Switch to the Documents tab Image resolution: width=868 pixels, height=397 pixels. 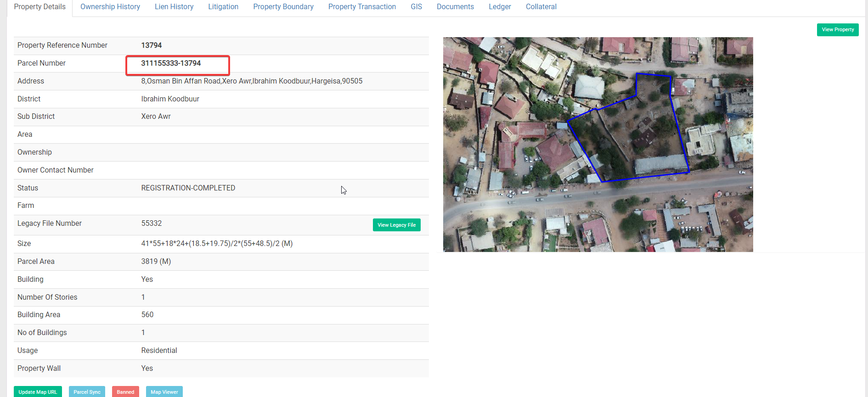tap(455, 7)
